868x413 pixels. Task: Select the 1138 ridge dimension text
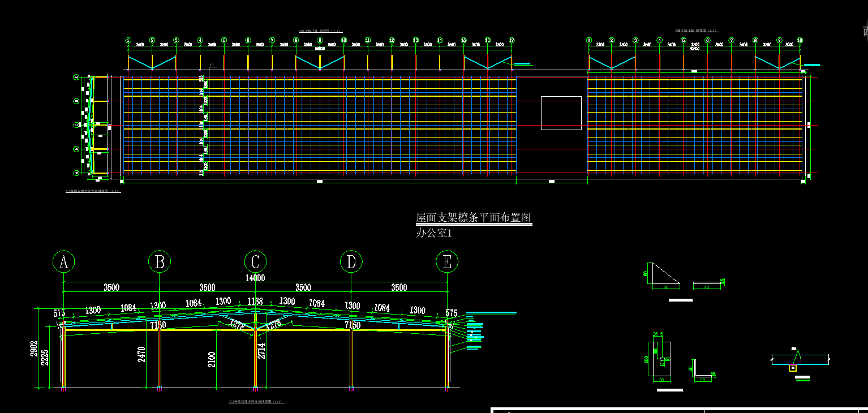coord(255,302)
